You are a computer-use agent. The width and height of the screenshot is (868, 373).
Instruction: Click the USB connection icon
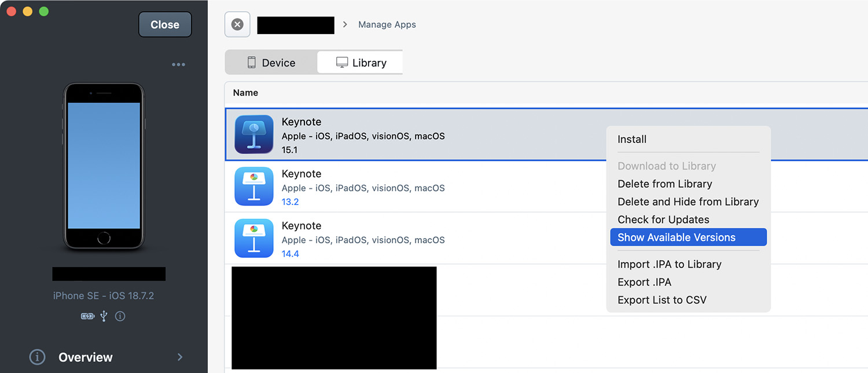104,316
